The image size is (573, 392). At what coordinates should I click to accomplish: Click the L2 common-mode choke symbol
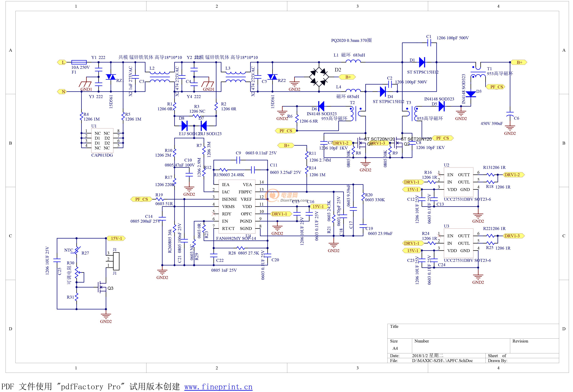click(160, 77)
